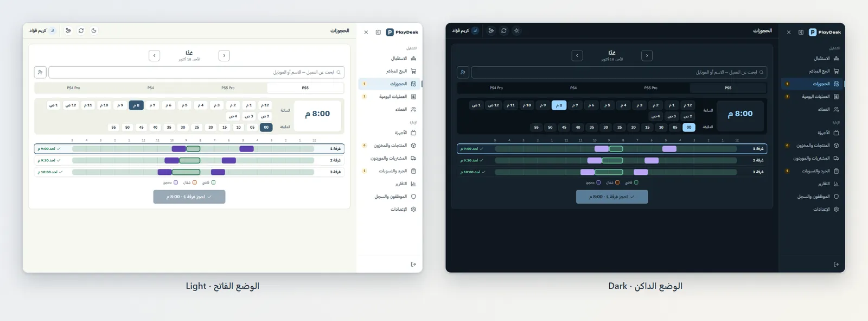Screen dimensions: 868x321
Task: Switch to PS5 Pro tab in light window
Action: click(228, 88)
